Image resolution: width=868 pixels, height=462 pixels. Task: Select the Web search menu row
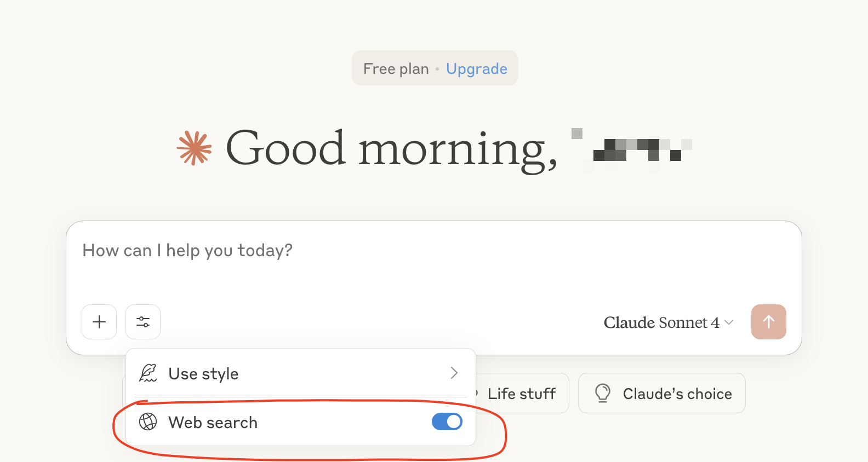(x=301, y=422)
